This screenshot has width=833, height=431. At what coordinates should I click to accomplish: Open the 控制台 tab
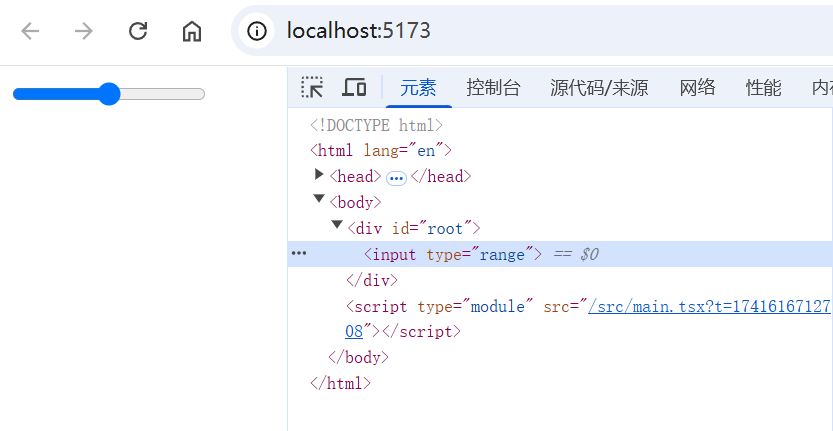pyautogui.click(x=493, y=88)
